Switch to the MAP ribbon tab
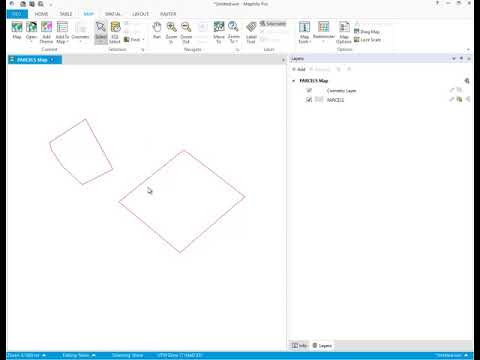The height and width of the screenshot is (360, 480). [x=89, y=14]
